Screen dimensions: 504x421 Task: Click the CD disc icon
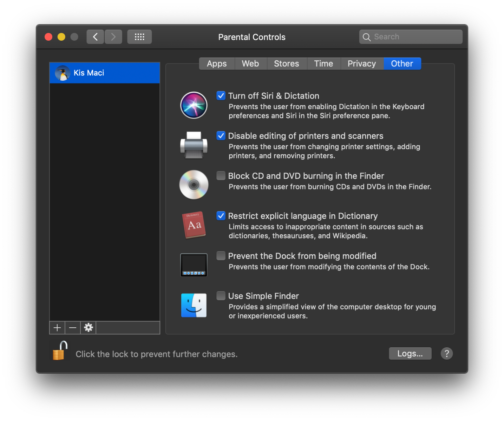pyautogui.click(x=194, y=185)
